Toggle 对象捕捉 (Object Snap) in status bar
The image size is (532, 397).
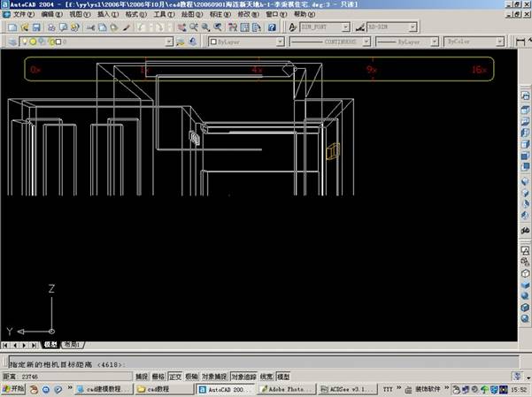[x=214, y=377]
